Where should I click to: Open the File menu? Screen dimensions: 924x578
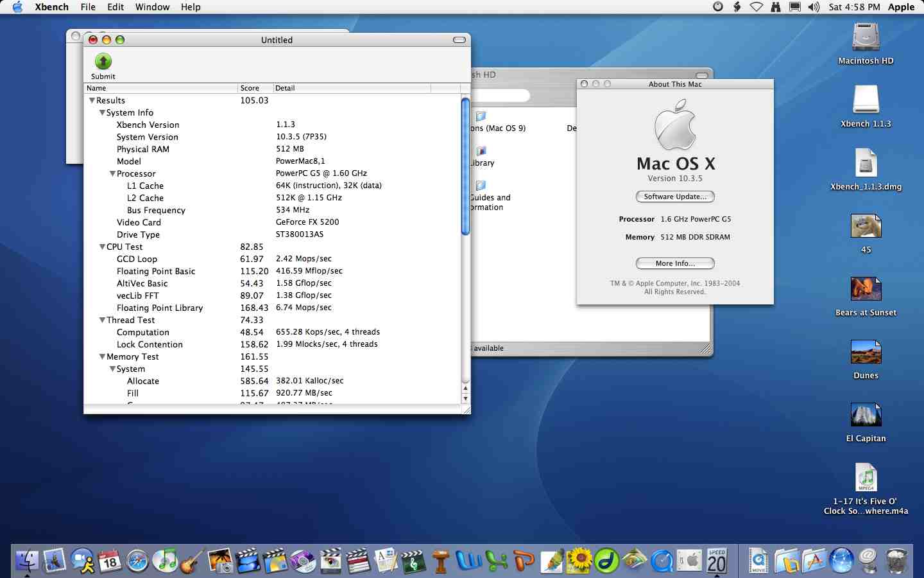[88, 7]
